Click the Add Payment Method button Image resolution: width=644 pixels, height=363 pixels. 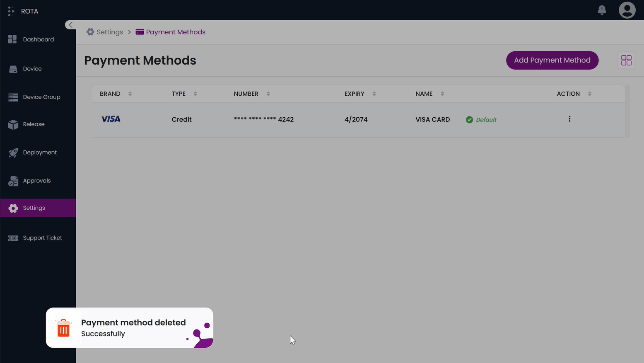coord(552,60)
